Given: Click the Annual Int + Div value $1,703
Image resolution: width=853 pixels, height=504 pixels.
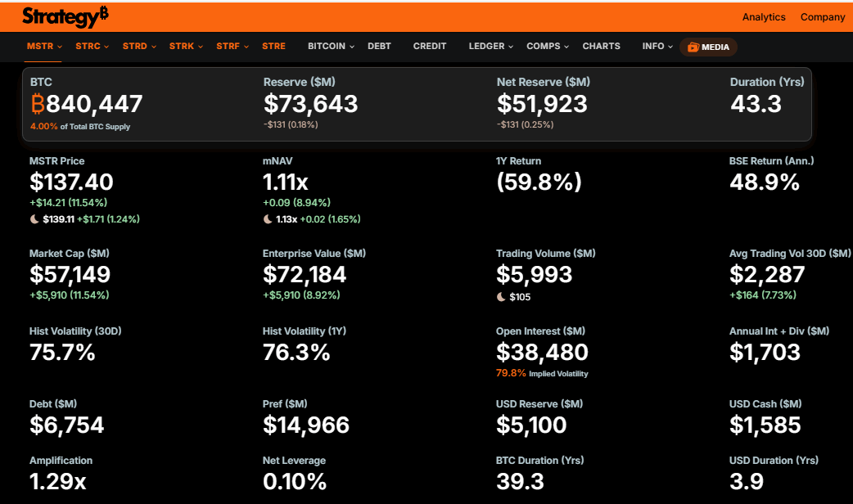Looking at the screenshot, I should [x=765, y=353].
